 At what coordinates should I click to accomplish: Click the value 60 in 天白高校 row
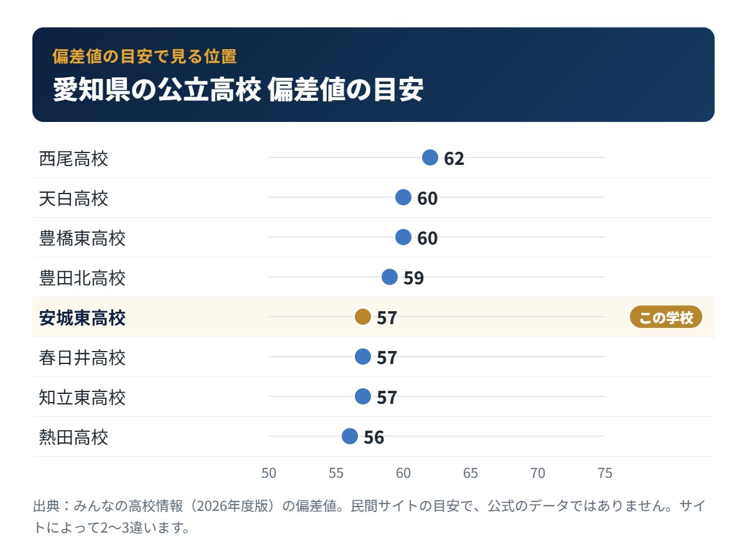point(428,198)
